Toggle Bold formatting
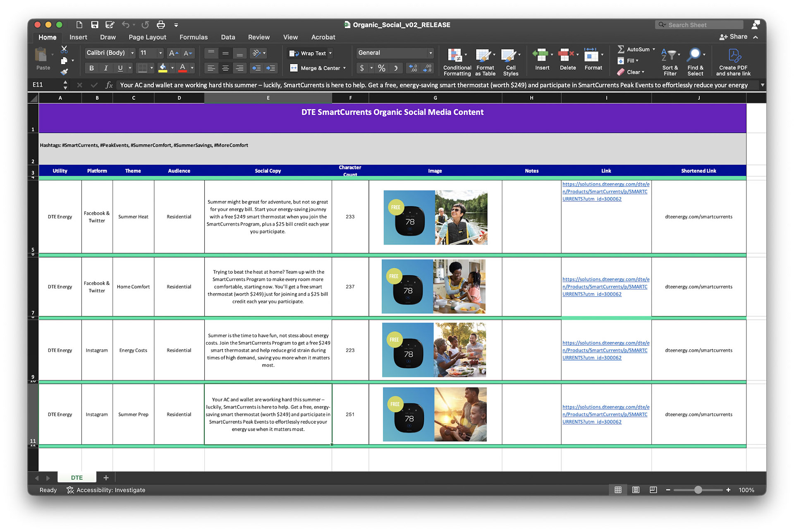Viewport: 794px width, 532px height. pos(91,68)
